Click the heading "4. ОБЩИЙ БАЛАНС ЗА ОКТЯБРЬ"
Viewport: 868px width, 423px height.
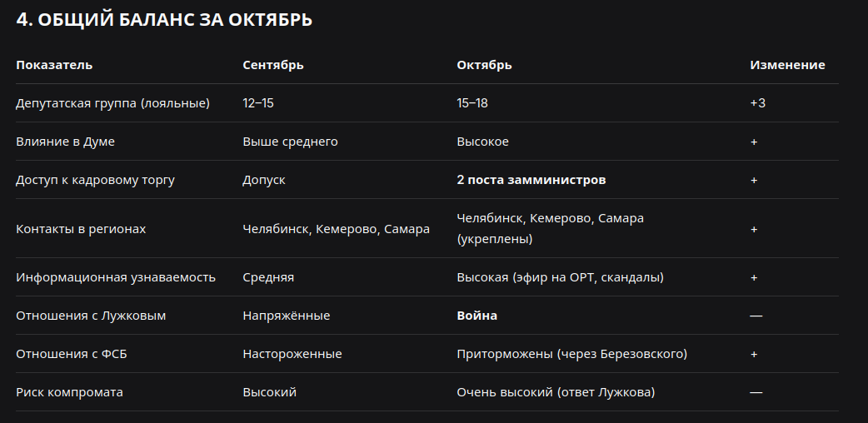point(164,20)
